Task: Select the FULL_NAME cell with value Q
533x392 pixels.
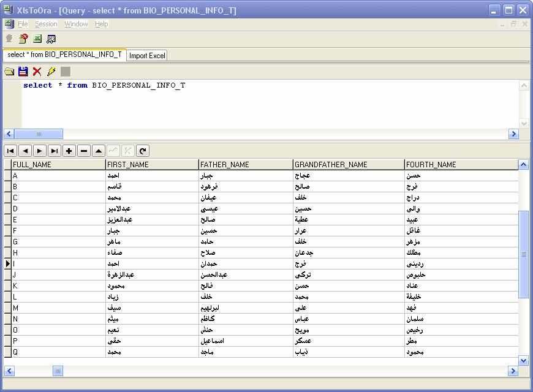Action: pos(58,352)
